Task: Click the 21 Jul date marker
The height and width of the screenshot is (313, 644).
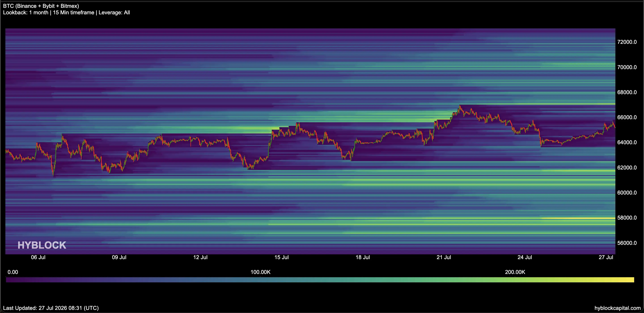Action: (x=444, y=257)
